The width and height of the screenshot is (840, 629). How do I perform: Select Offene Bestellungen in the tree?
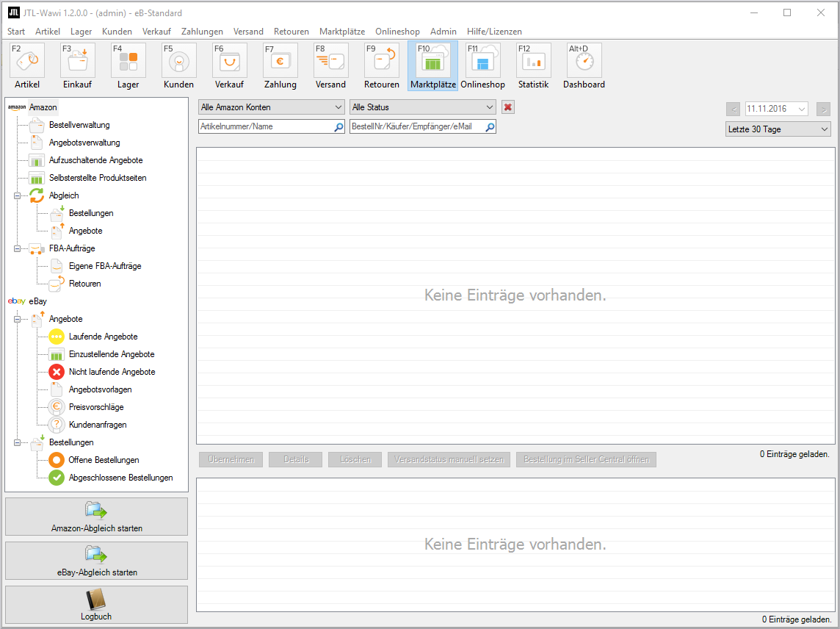104,460
